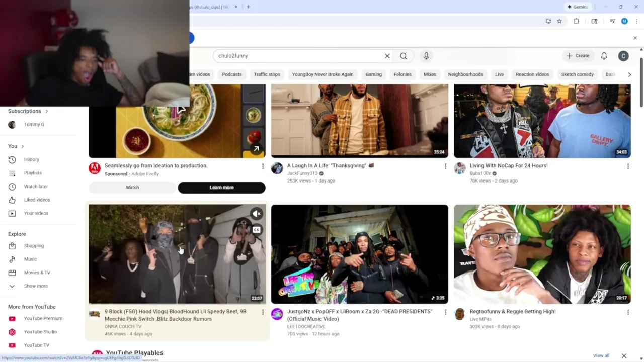Select the Live filter chip
This screenshot has width=644, height=362.
499,74
